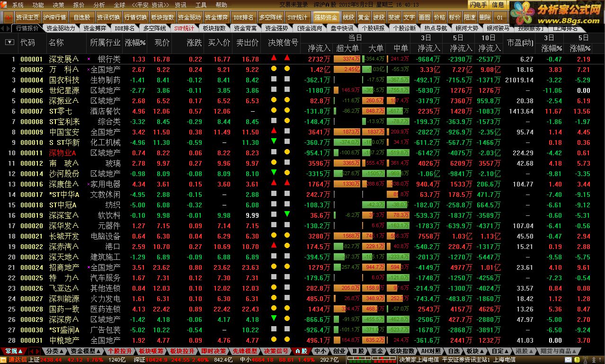This screenshot has height=364, width=605.
Task: Select stock name 国药一致
Action: point(64,309)
